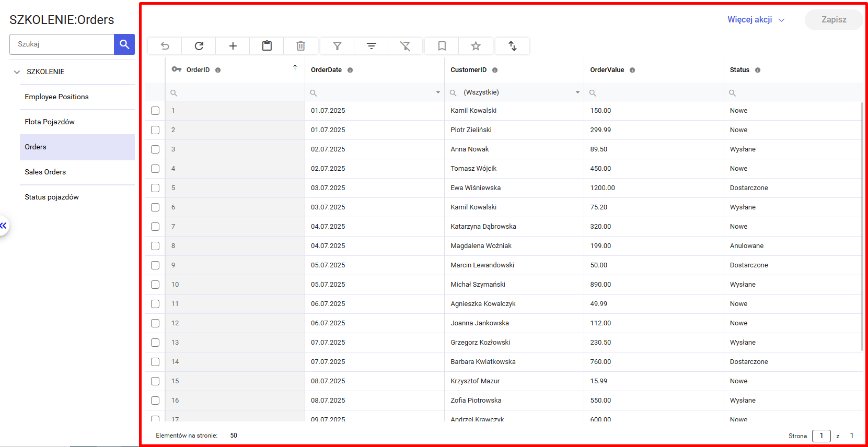Click the magnifier icon in CustomerID filter cell
Screen dimensions: 868x447
453,93
